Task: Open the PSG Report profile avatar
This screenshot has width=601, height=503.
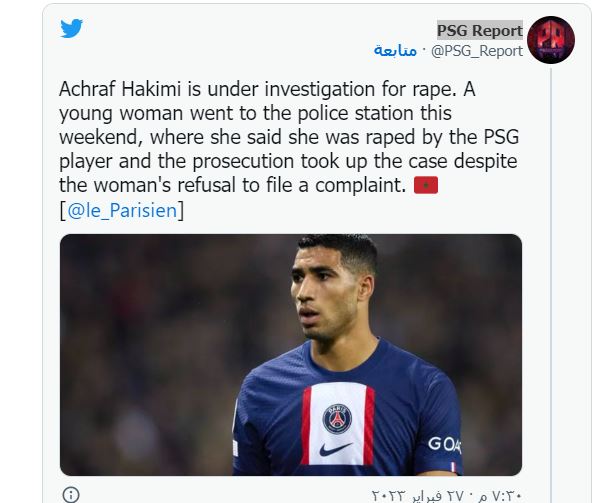Action: 551,40
